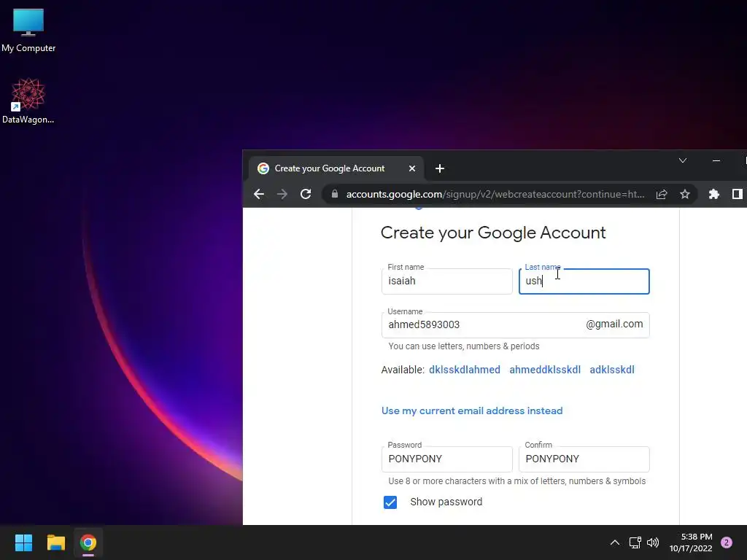
Task: Close the Create your Google Account tab
Action: tap(412, 168)
